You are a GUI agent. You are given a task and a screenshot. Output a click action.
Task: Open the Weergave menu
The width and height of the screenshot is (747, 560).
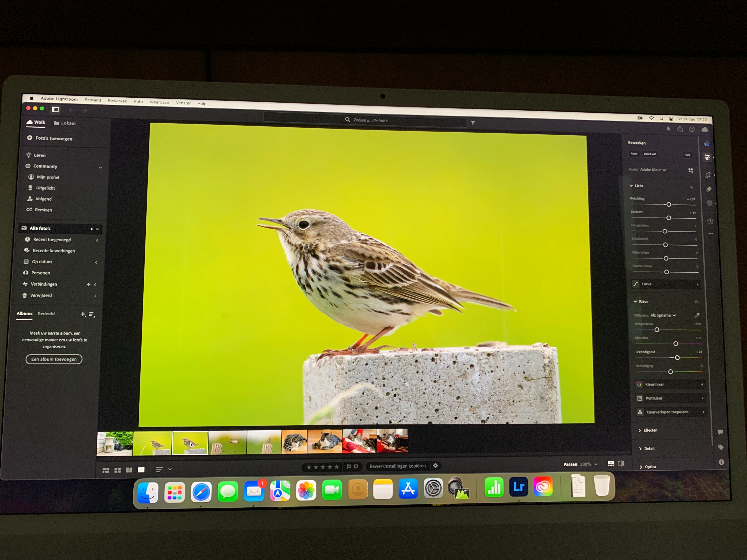coord(159,102)
